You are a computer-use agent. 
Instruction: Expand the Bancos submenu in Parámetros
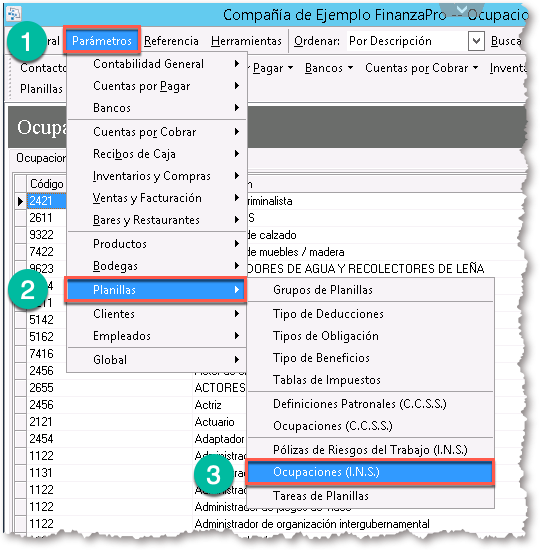click(157, 108)
